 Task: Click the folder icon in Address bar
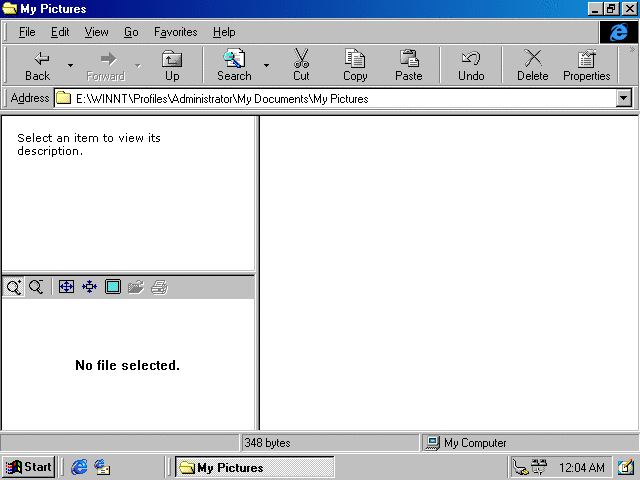(64, 98)
